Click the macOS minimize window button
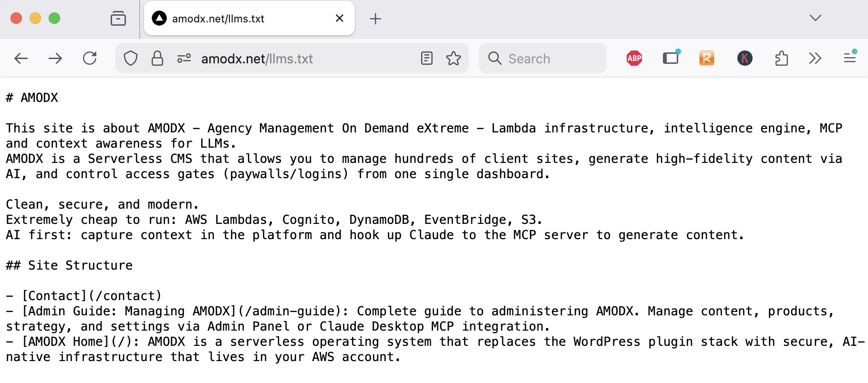The image size is (868, 383). 35,18
